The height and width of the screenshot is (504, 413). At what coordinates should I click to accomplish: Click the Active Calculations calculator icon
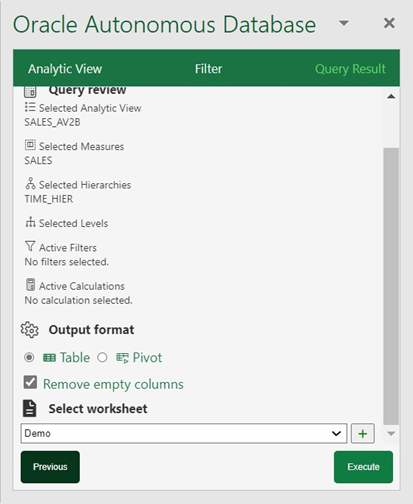coord(30,285)
